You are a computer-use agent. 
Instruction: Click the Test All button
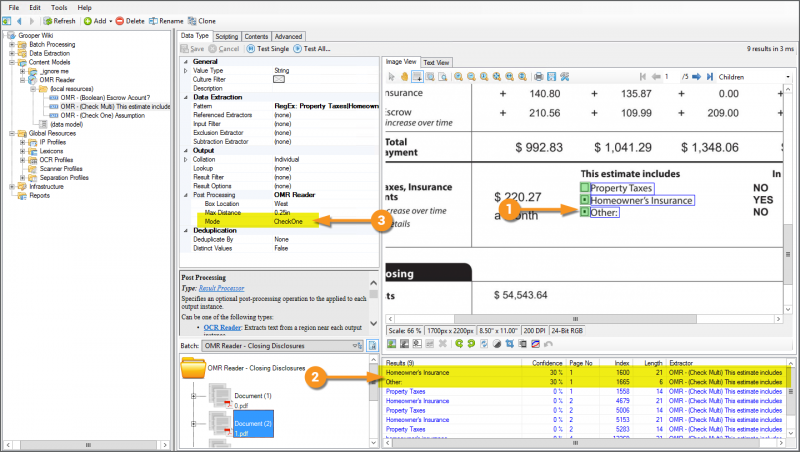(x=315, y=48)
